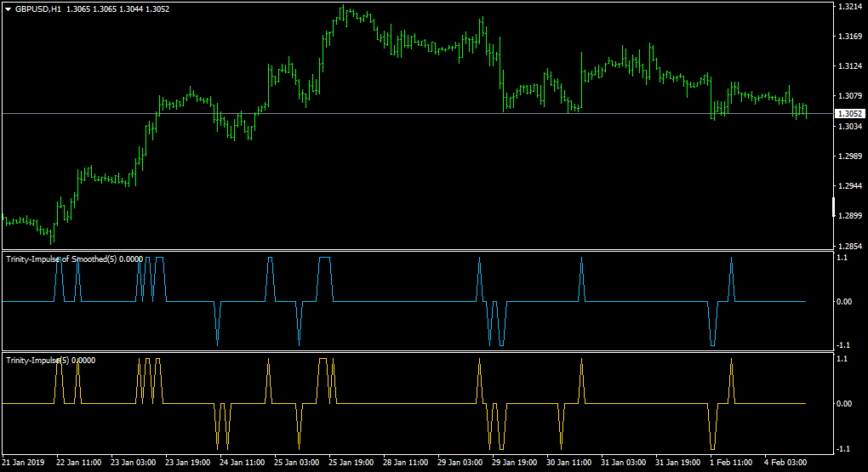Click the 21 Jan 2019 date label

click(x=23, y=462)
